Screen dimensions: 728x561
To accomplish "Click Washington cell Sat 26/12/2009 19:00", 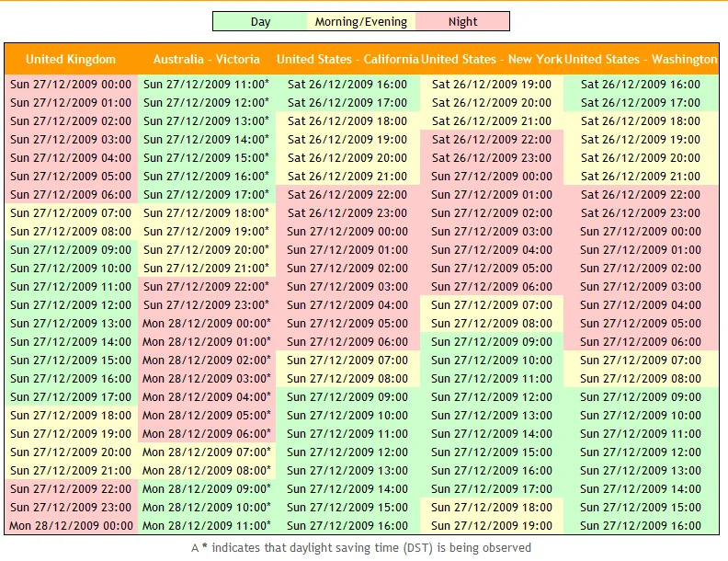I will pos(641,139).
